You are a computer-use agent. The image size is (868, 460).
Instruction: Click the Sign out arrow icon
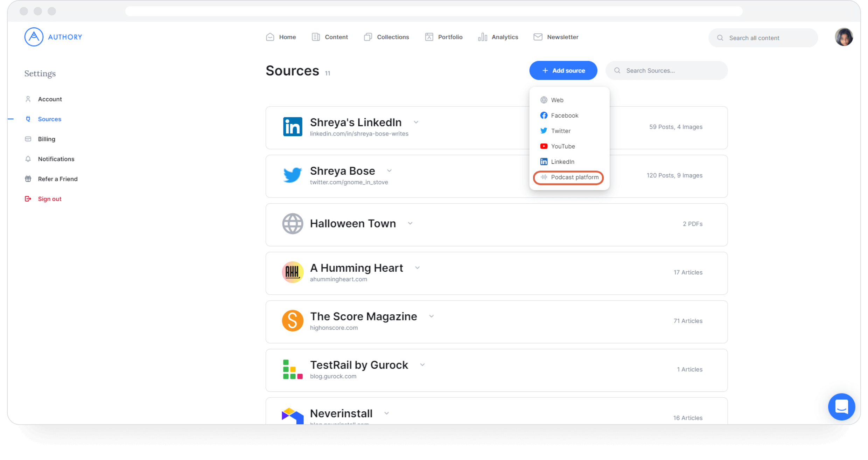(x=28, y=199)
